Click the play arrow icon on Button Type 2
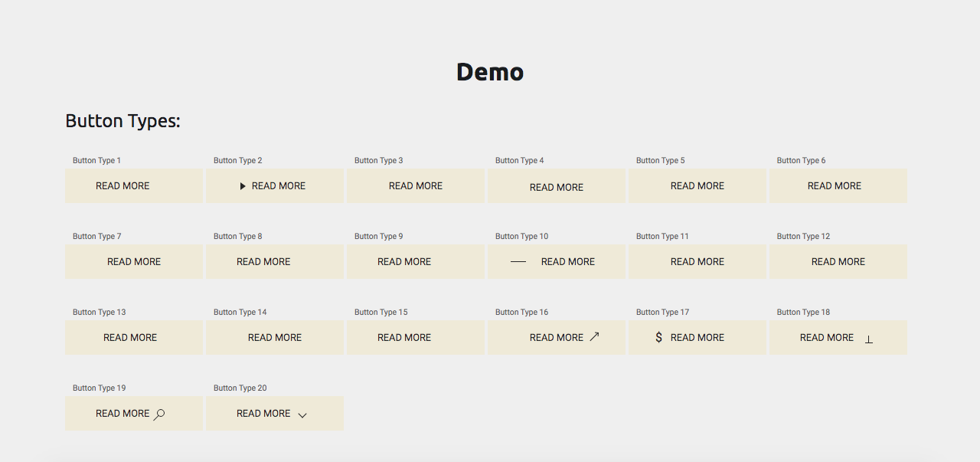 [x=243, y=185]
